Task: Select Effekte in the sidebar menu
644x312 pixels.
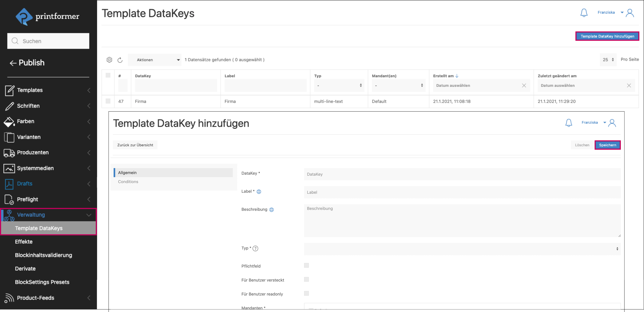Action: click(24, 242)
